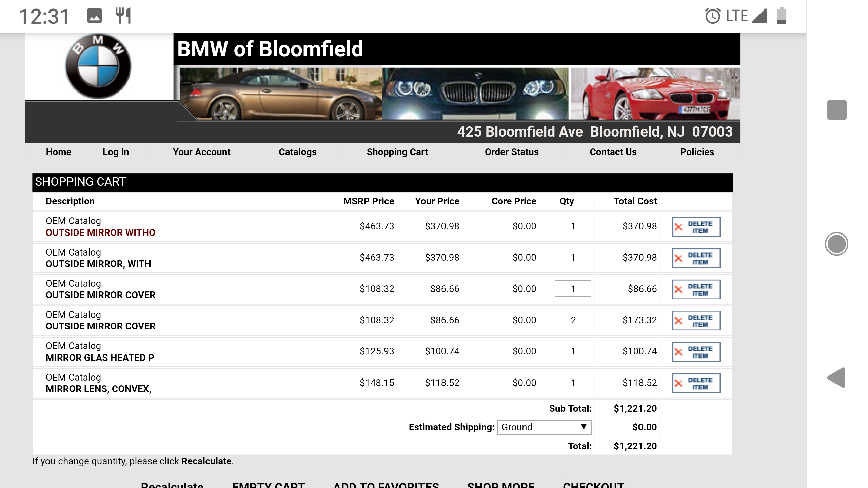Tap the MSRP Price column header
This screenshot has width=868, height=488.
369,201
